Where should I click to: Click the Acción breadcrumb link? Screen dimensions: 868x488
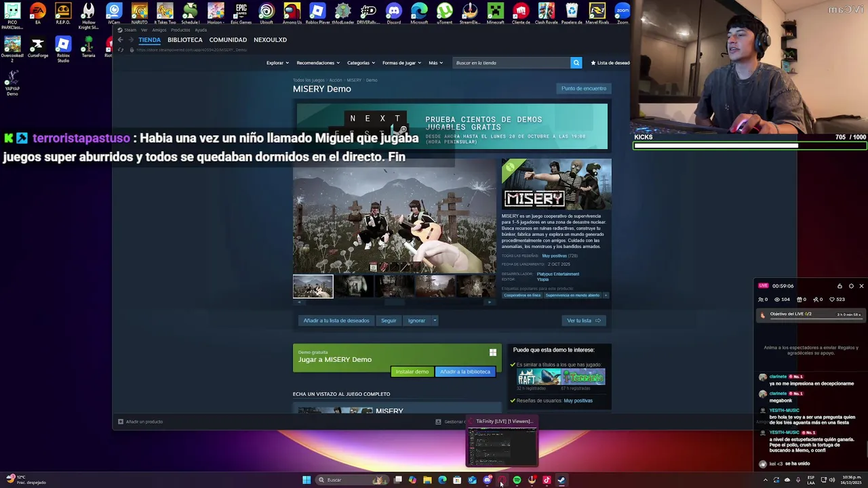pos(336,80)
